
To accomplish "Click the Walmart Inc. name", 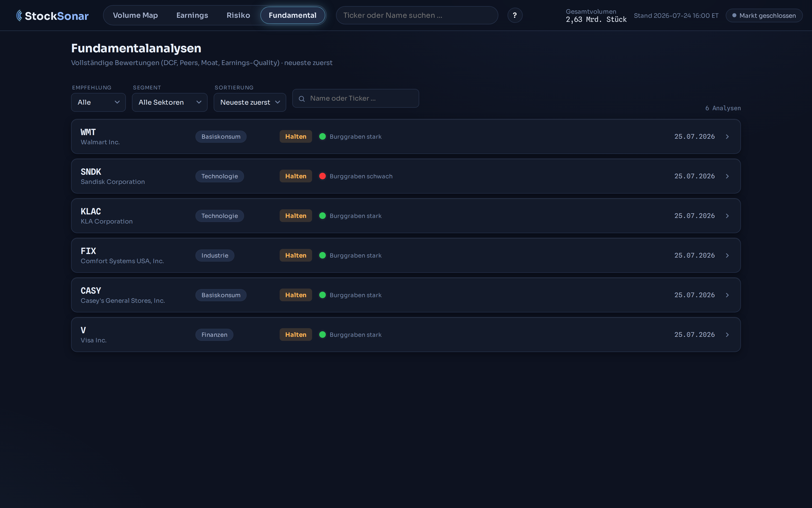I will point(100,142).
